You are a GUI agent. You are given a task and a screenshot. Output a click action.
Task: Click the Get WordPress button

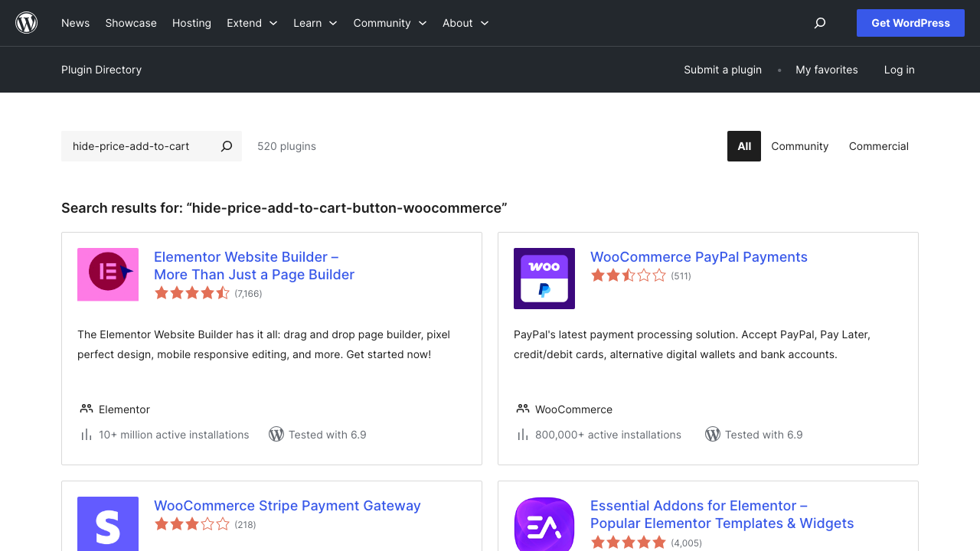(910, 23)
